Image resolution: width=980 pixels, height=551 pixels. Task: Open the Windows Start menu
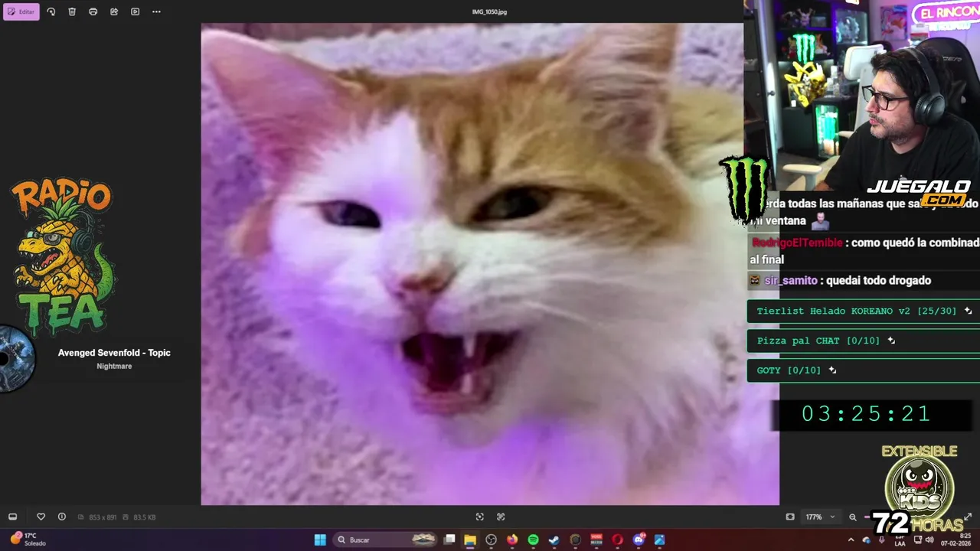[320, 540]
